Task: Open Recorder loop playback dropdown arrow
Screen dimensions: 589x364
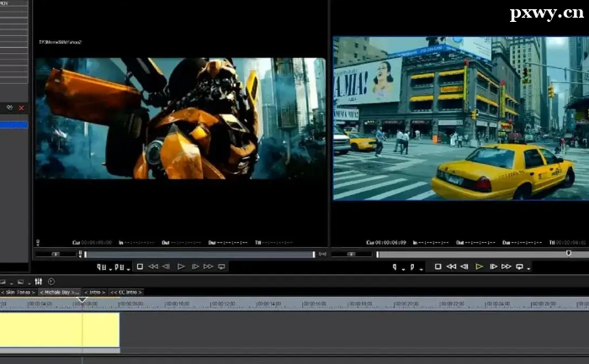Action: click(528, 269)
